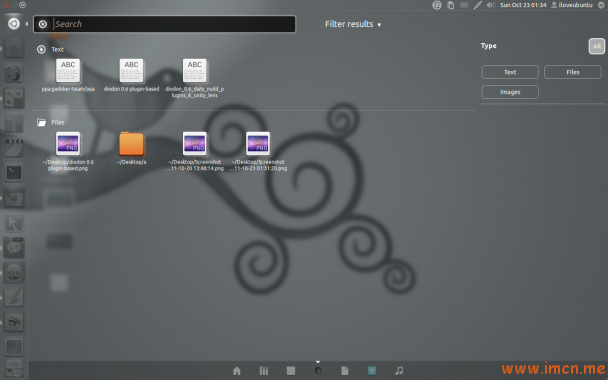Switch to the Files lens
This screenshot has width=608, height=380.
tap(345, 371)
